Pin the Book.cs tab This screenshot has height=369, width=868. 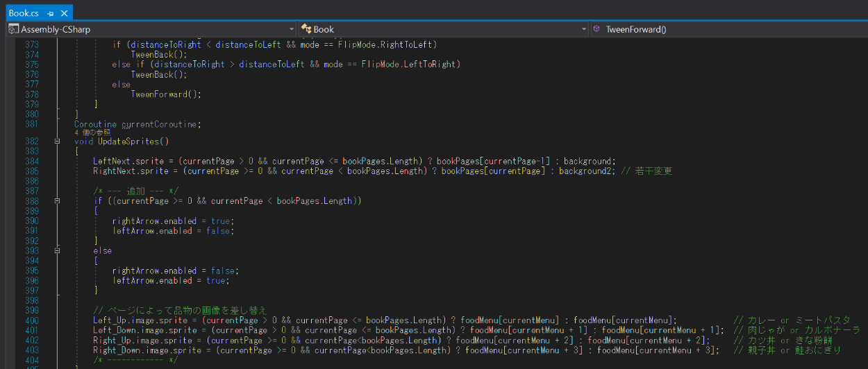[x=51, y=13]
